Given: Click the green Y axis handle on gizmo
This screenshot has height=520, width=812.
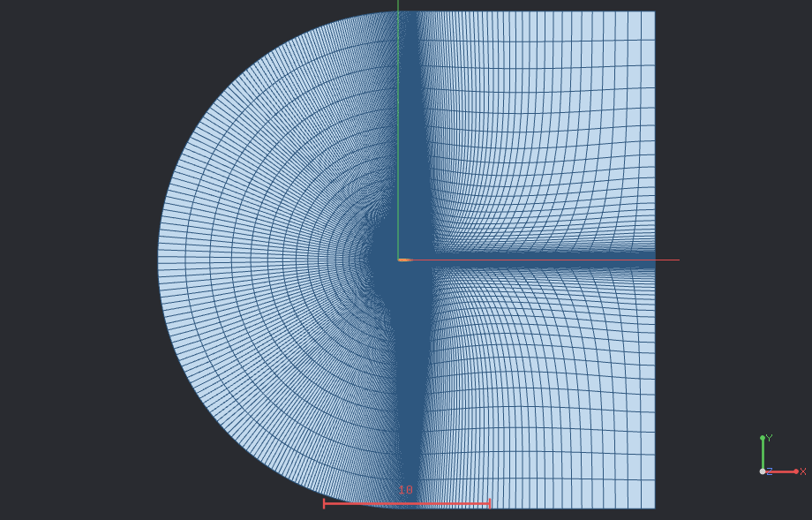Looking at the screenshot, I should (x=763, y=438).
